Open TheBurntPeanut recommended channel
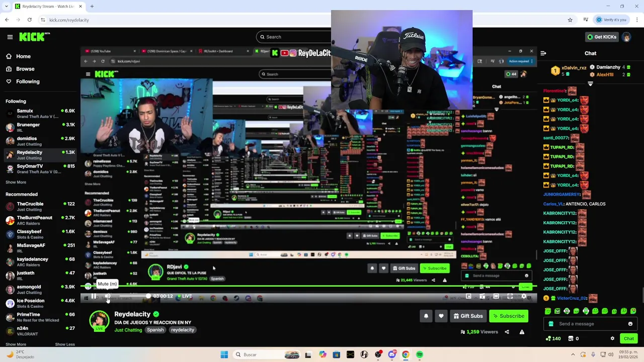 click(x=39, y=220)
